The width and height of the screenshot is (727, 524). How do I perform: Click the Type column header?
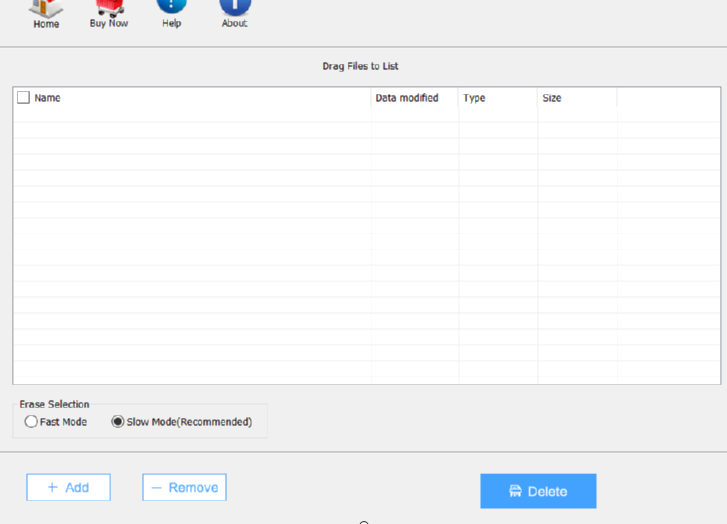475,98
